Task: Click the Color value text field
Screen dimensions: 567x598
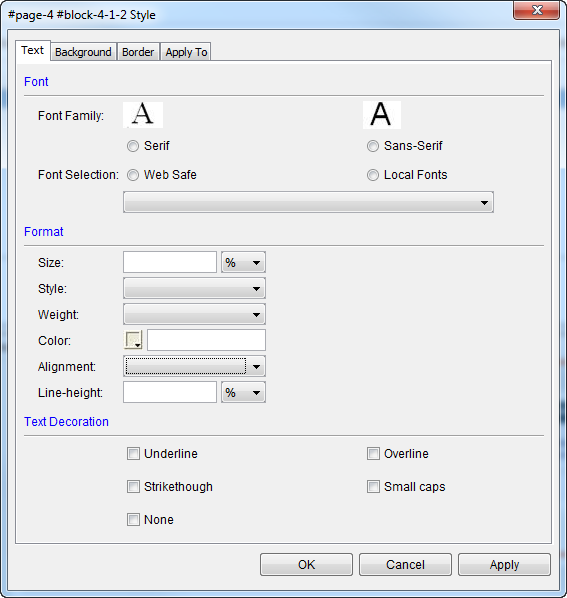Action: pos(206,340)
